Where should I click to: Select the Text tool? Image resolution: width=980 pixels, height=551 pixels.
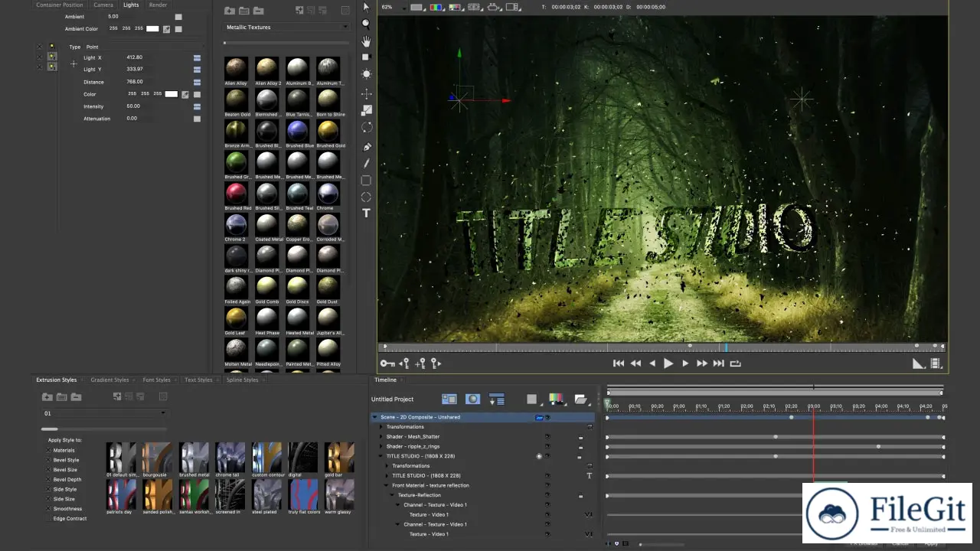point(366,213)
